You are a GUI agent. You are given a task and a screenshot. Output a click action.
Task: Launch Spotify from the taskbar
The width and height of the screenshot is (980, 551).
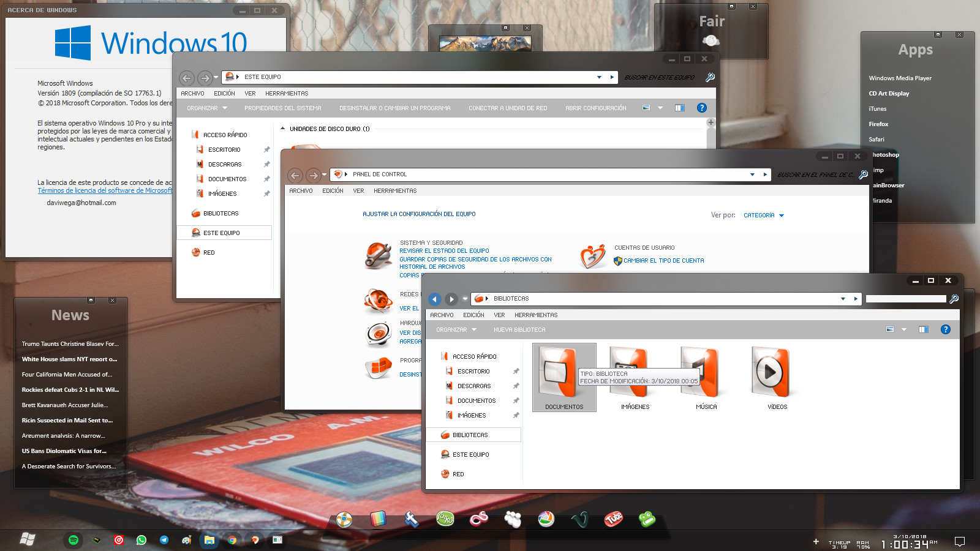73,540
